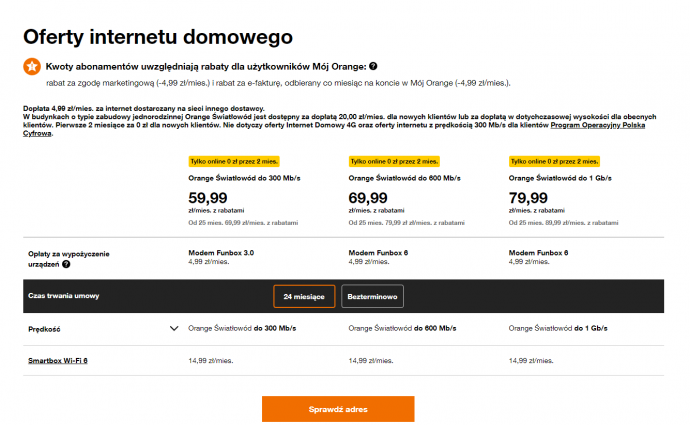
Task: Click the 79,99 price of the 1 Gb/s plan
Action: pyautogui.click(x=528, y=198)
